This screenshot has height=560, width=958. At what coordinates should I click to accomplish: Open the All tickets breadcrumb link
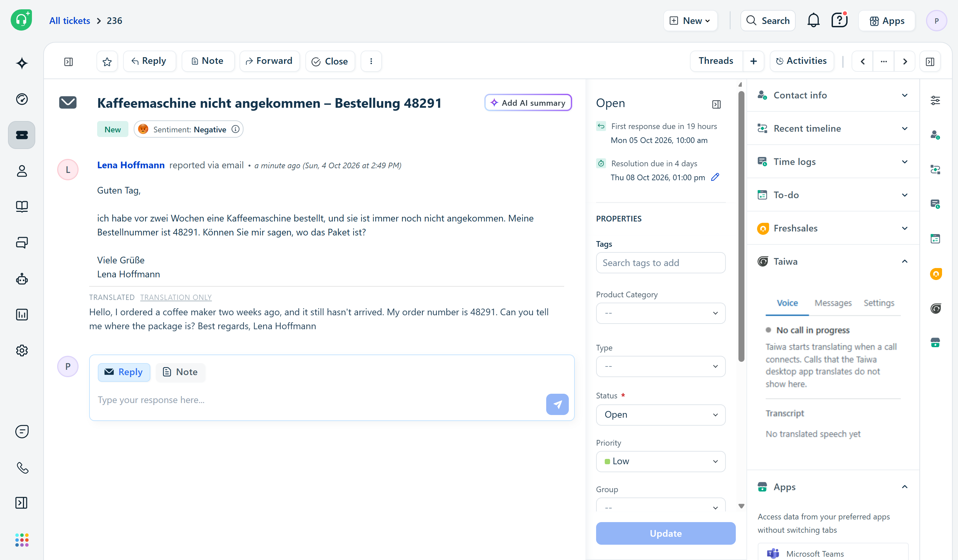[x=70, y=21]
